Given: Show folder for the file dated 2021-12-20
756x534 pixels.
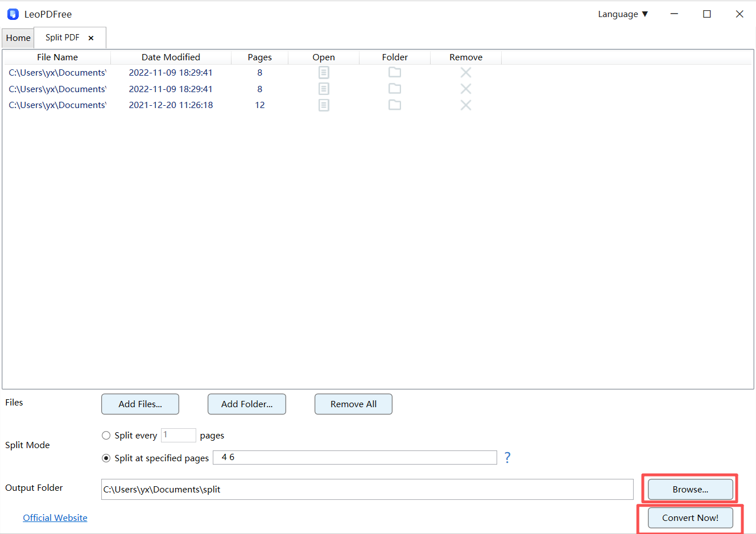Looking at the screenshot, I should click(x=395, y=105).
